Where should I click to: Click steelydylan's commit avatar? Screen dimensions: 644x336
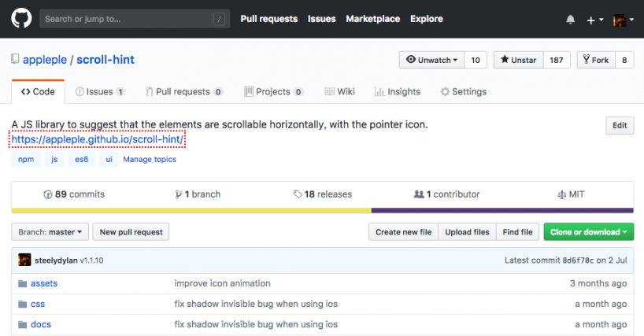25,260
